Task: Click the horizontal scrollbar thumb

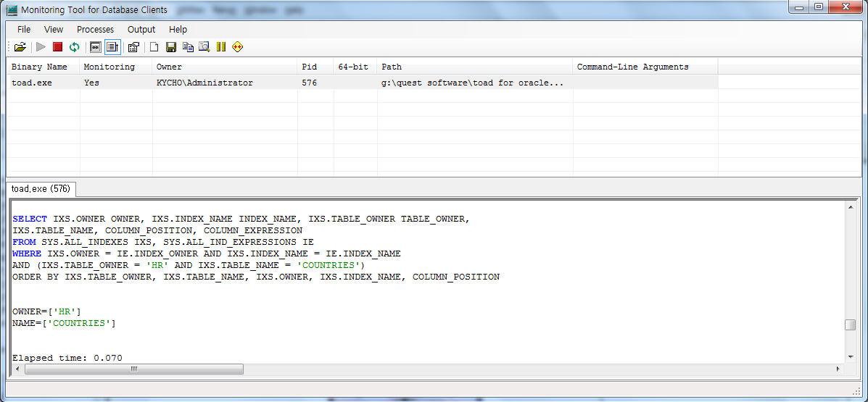Action: tap(134, 369)
